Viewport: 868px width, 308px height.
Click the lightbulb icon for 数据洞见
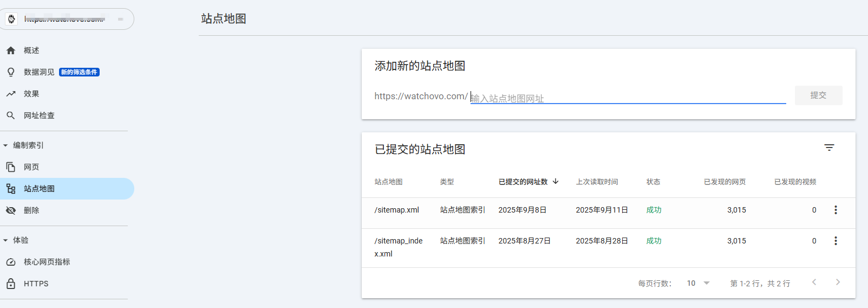[x=11, y=72]
